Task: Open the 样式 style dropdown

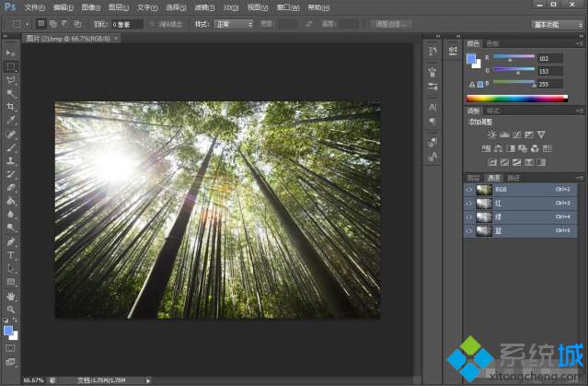Action: pos(233,24)
